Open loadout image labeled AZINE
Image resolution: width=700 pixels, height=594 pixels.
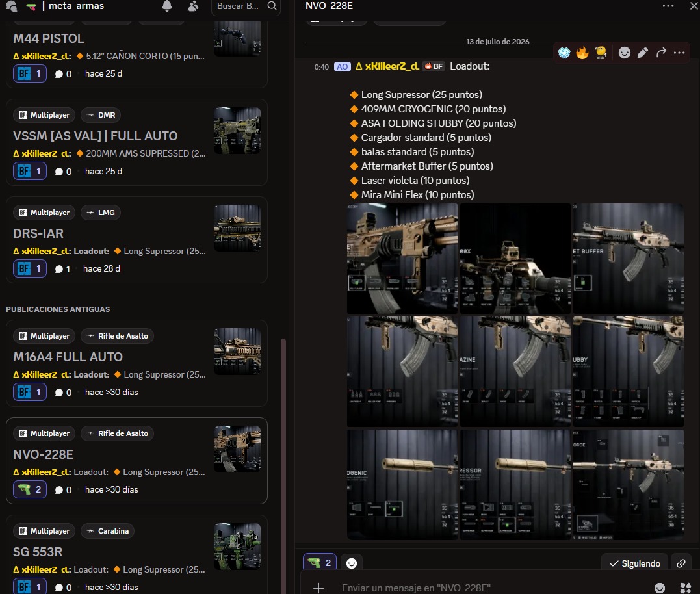coord(515,371)
